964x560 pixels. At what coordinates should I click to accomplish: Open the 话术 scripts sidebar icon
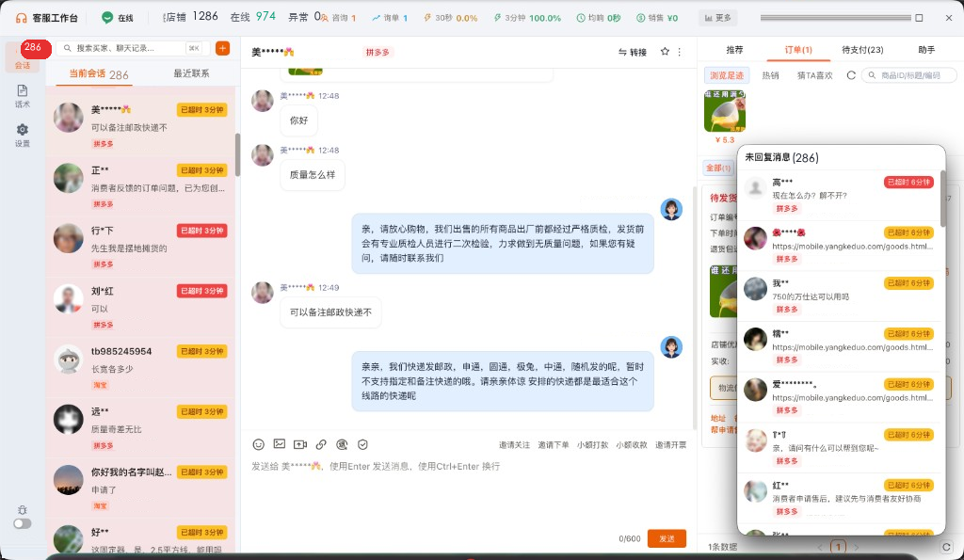23,96
